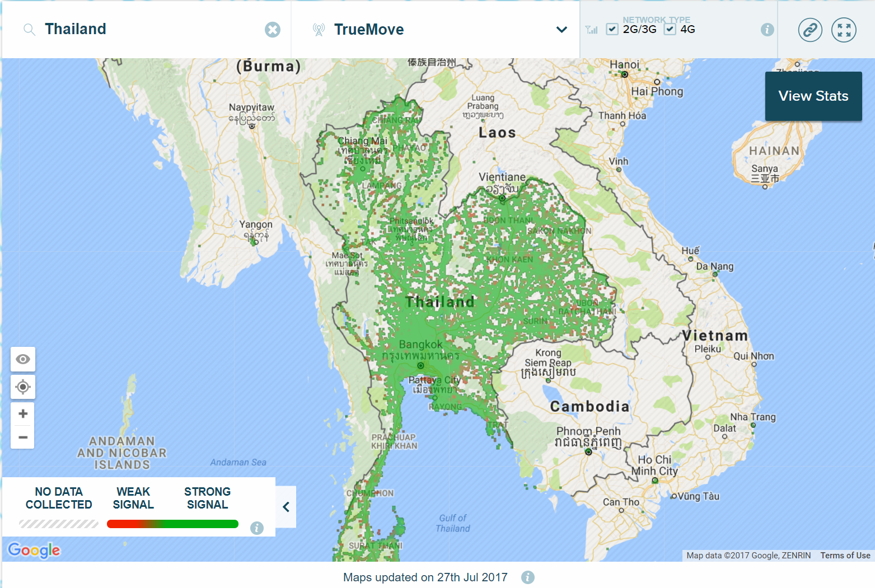Uncheck the 2G/3G network checkbox
875x588 pixels.
pos(612,29)
